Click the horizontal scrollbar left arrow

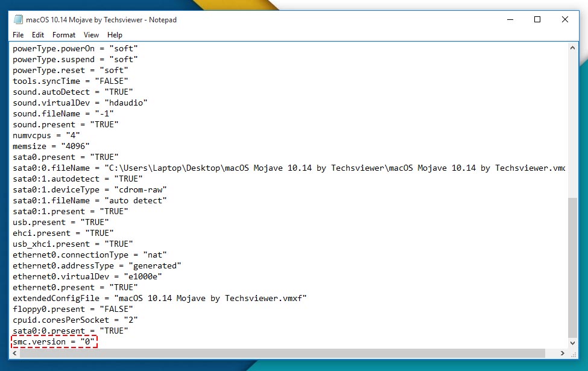point(16,354)
